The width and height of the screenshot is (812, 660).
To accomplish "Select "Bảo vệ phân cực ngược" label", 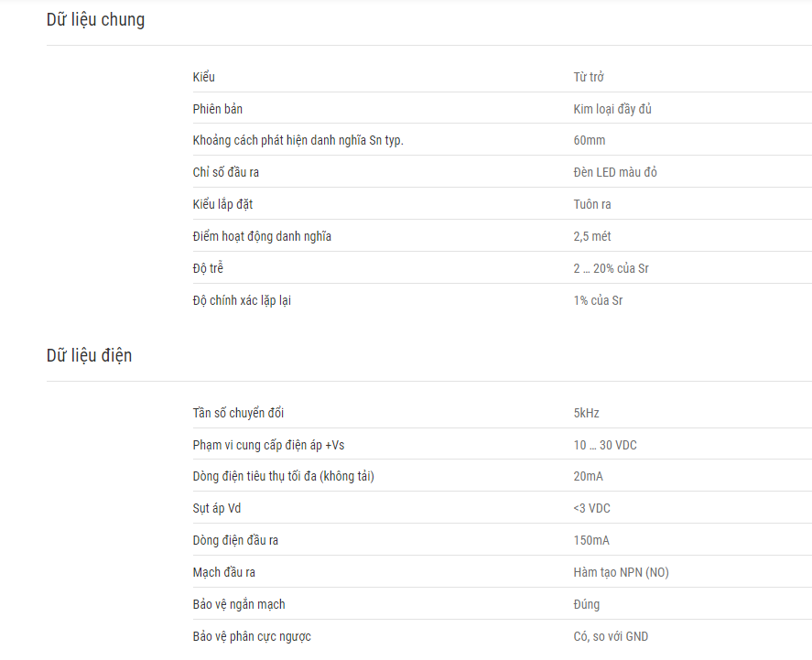I will pos(252,637).
